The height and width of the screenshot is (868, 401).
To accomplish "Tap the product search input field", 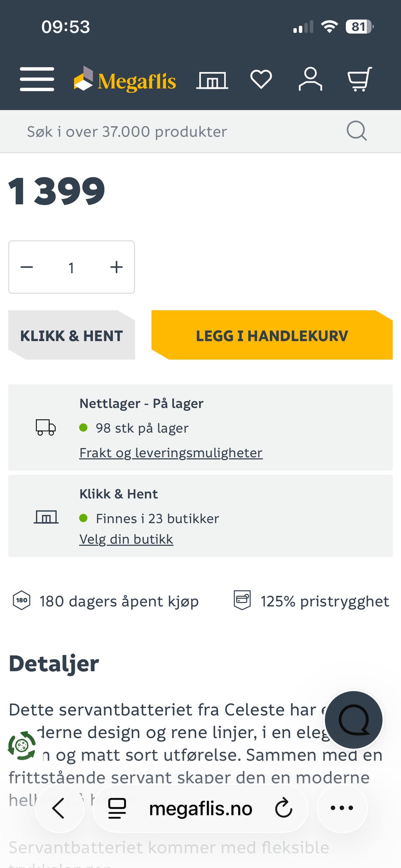I will (167, 131).
